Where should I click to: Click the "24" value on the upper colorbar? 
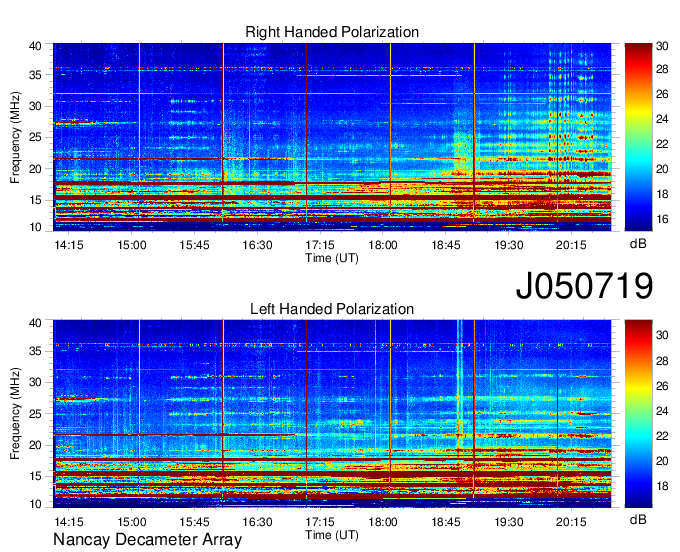(662, 119)
